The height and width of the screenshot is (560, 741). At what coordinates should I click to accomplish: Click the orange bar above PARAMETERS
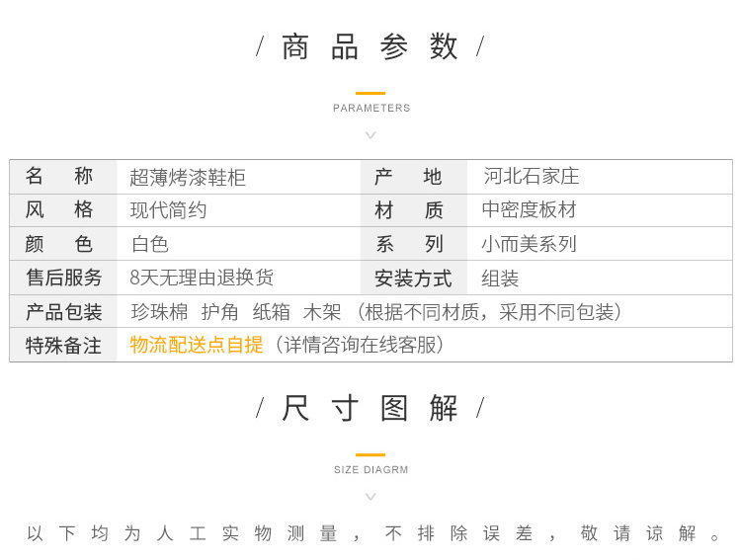point(370,93)
